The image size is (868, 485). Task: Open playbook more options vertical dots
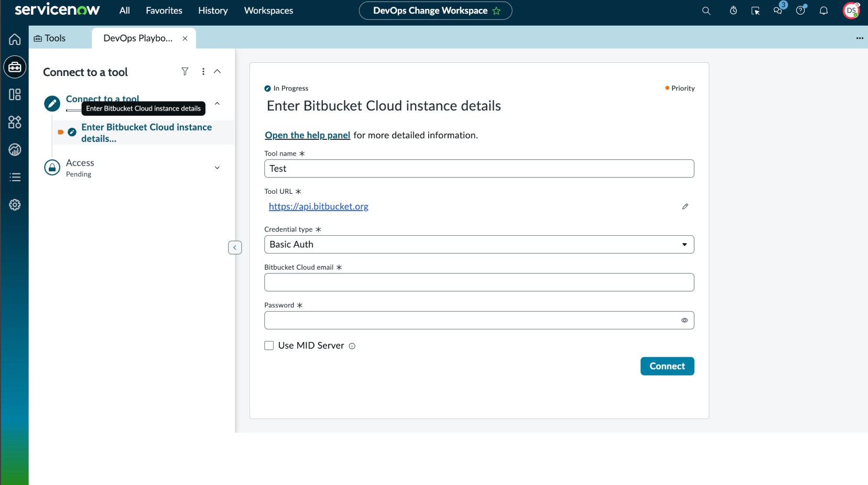coord(203,71)
